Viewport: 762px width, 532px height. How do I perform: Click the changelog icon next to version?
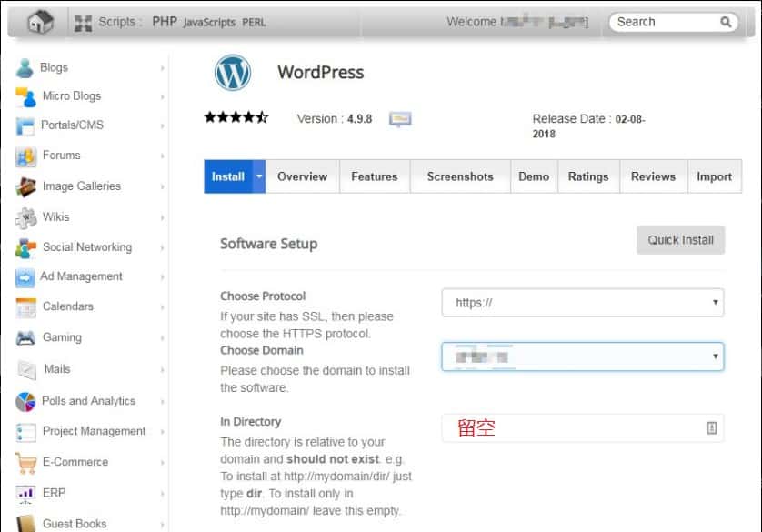(x=400, y=119)
